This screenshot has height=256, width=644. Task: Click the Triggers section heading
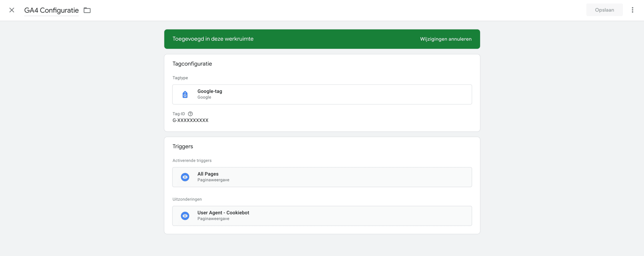[183, 146]
